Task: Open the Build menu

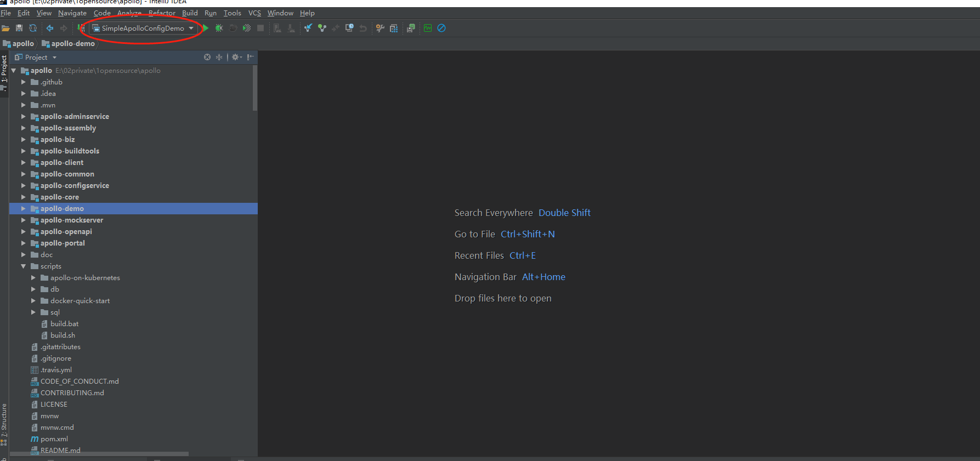Action: [x=190, y=13]
